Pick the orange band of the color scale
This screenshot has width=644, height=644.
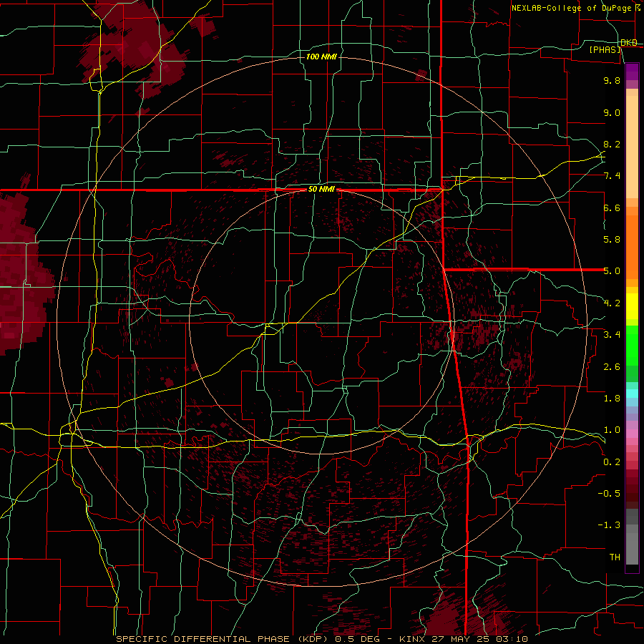coord(632,243)
